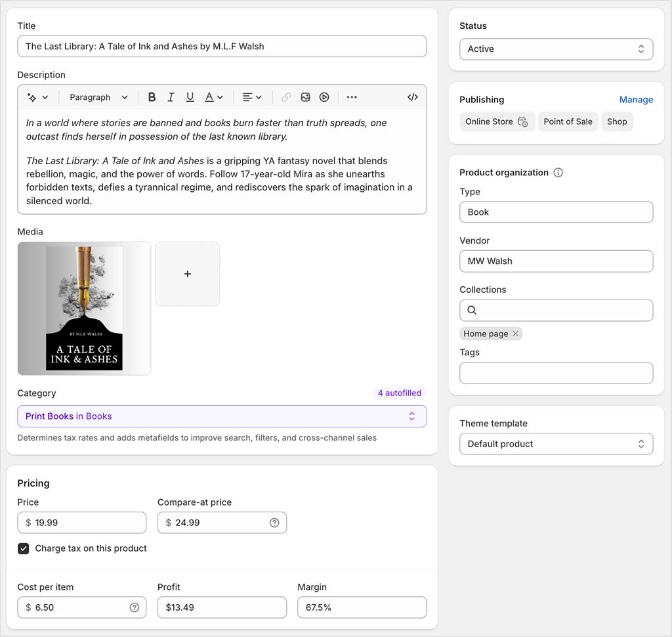The width and height of the screenshot is (672, 637).
Task: Uncheck Charge tax on this product
Action: [x=24, y=548]
